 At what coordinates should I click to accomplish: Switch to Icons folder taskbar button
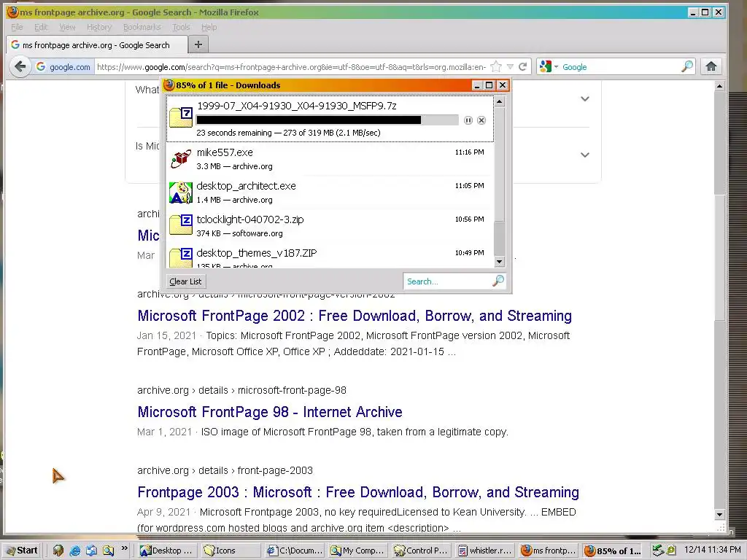pyautogui.click(x=230, y=551)
